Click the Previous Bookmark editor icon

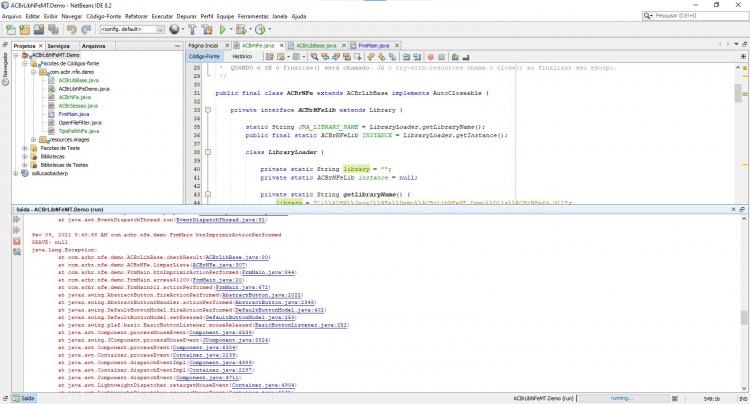tap(371, 57)
